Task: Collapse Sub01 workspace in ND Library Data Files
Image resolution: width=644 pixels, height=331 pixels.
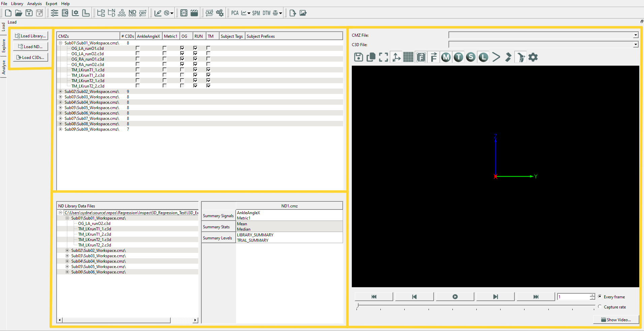Action: (67, 218)
